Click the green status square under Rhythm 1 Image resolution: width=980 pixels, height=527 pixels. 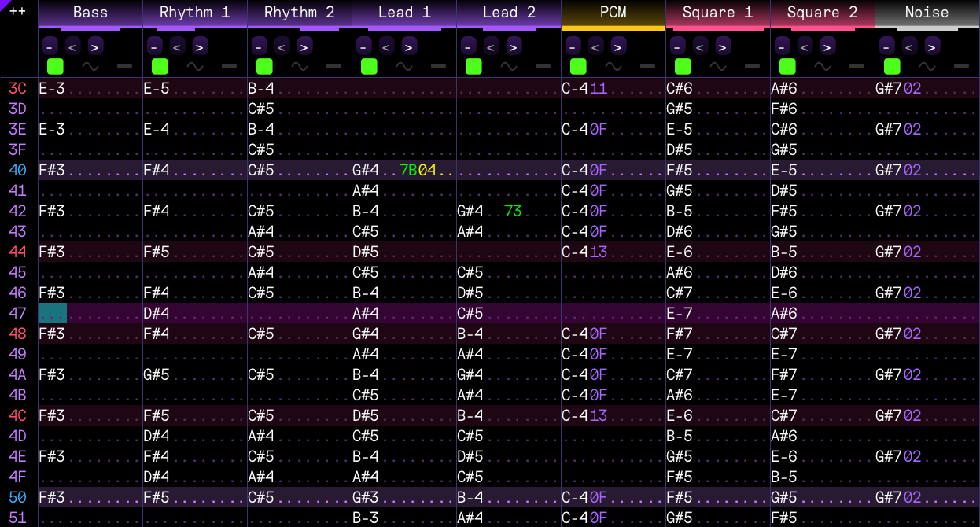coord(160,66)
